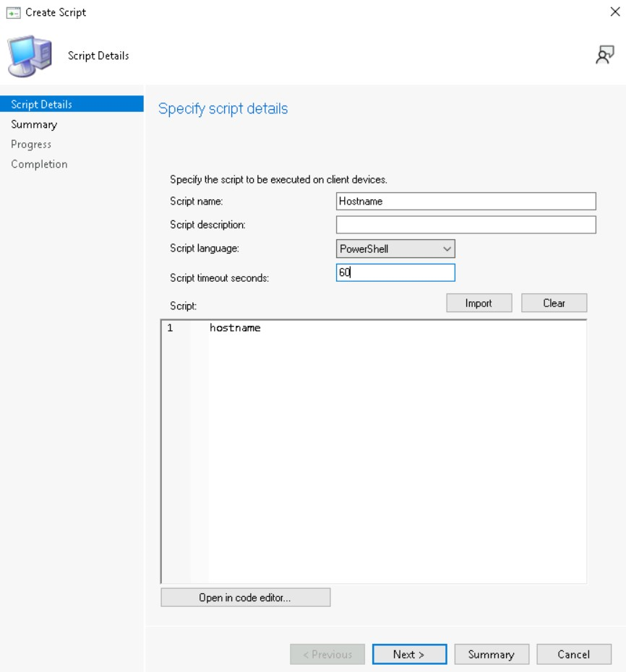626x672 pixels.
Task: Cancel the Create Script wizard
Action: 574,655
